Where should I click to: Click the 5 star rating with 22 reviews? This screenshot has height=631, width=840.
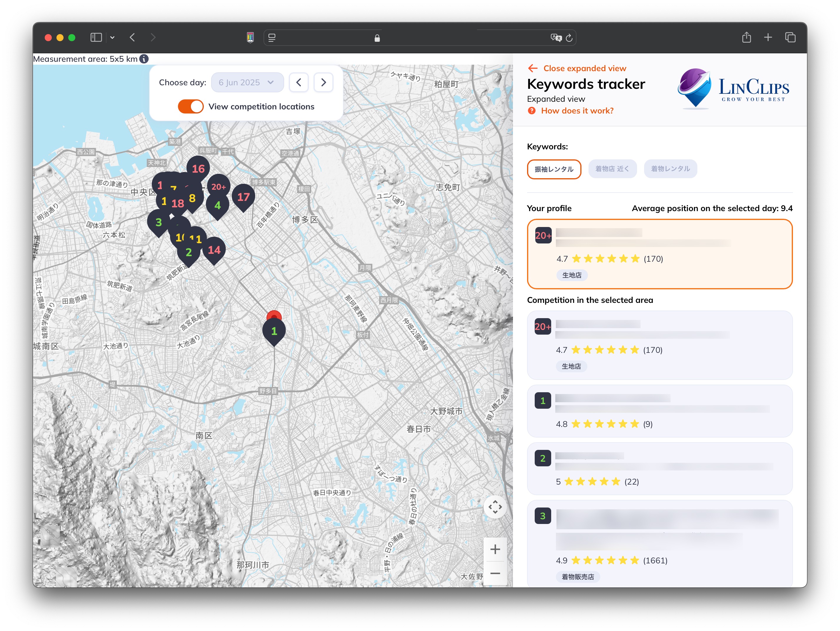tap(597, 482)
